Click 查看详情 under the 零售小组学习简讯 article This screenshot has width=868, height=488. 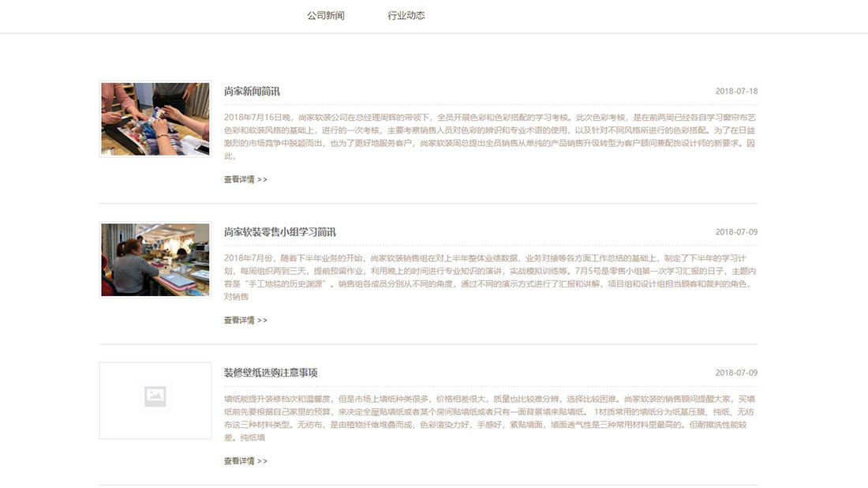click(x=239, y=321)
